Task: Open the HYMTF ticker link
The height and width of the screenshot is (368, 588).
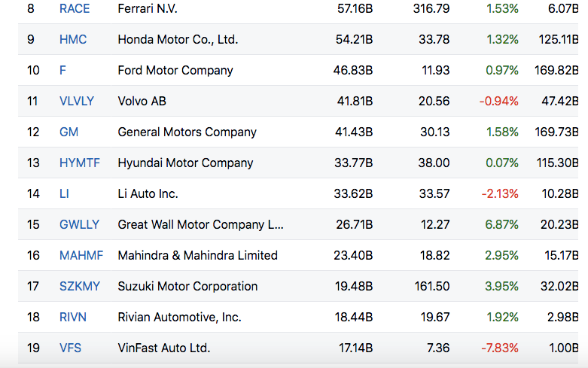Action: 78,163
